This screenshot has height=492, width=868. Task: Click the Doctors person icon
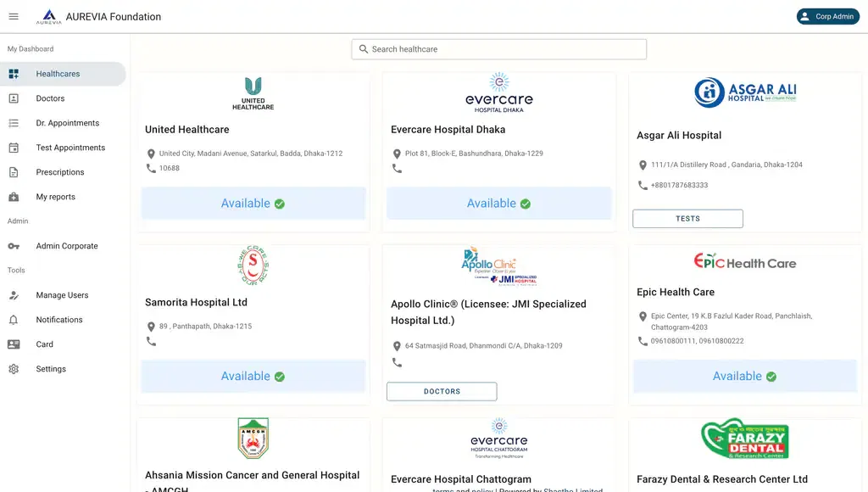tap(14, 98)
